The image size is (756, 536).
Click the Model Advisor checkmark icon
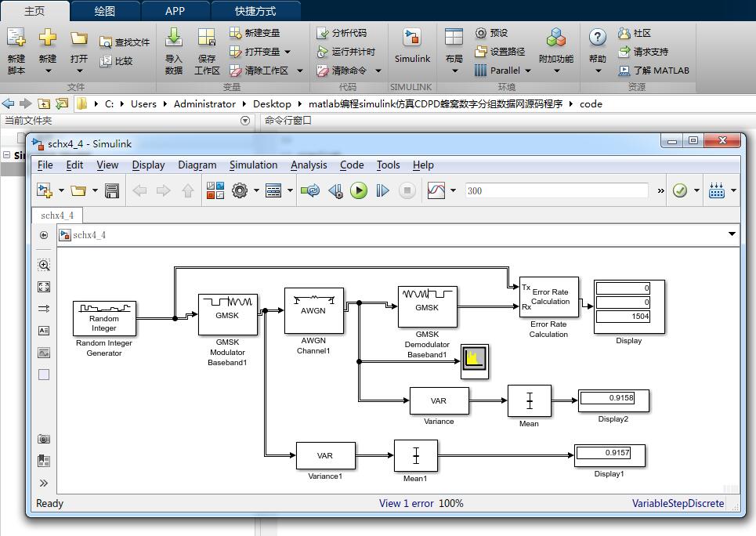(x=680, y=190)
